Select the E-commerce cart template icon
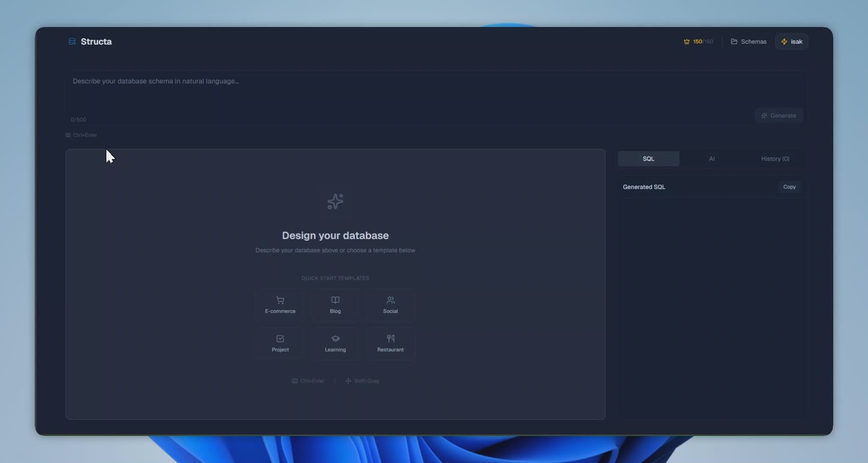868x463 pixels. click(280, 300)
